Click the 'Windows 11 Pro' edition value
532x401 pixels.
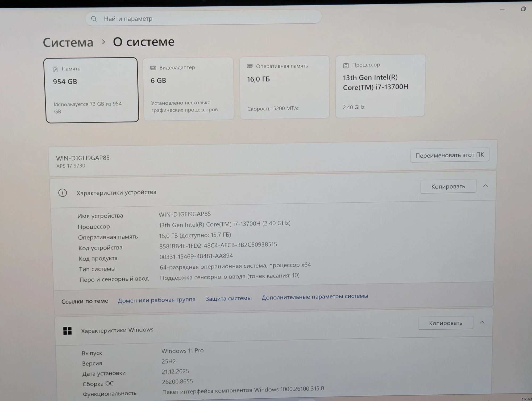point(182,351)
